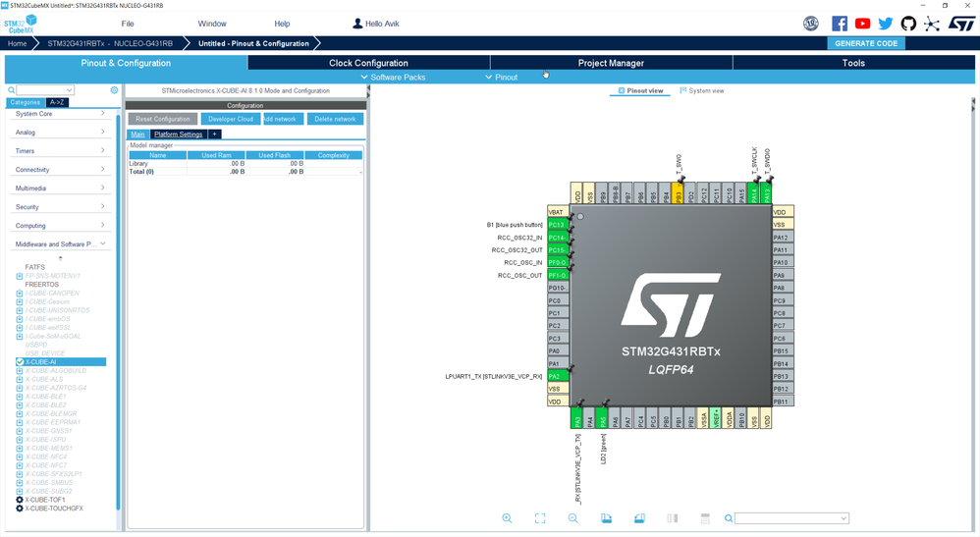This screenshot has width=980, height=537.
Task: Expand the System Core category
Action: (60, 114)
